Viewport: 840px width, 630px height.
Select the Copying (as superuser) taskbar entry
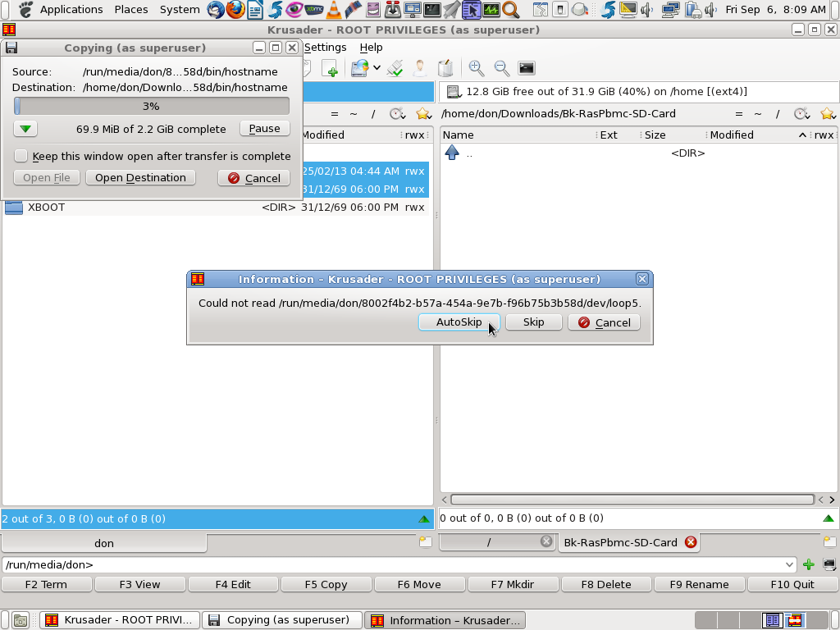(x=282, y=619)
